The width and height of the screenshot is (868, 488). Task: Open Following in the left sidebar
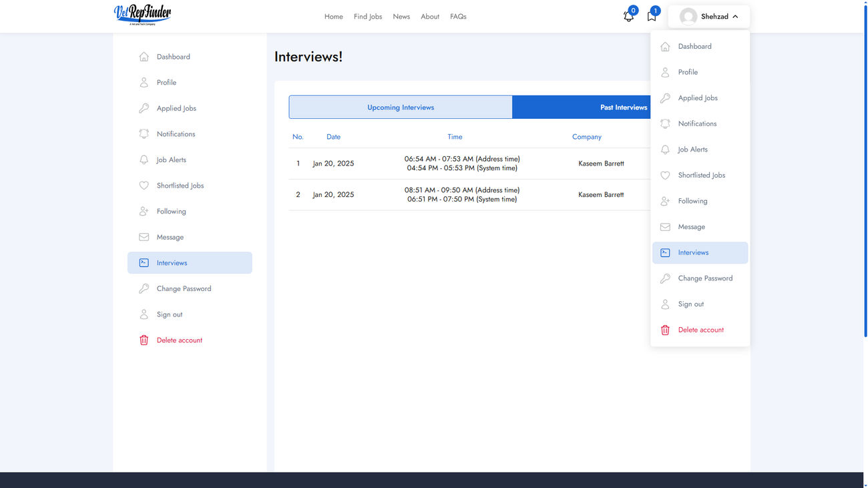point(171,212)
